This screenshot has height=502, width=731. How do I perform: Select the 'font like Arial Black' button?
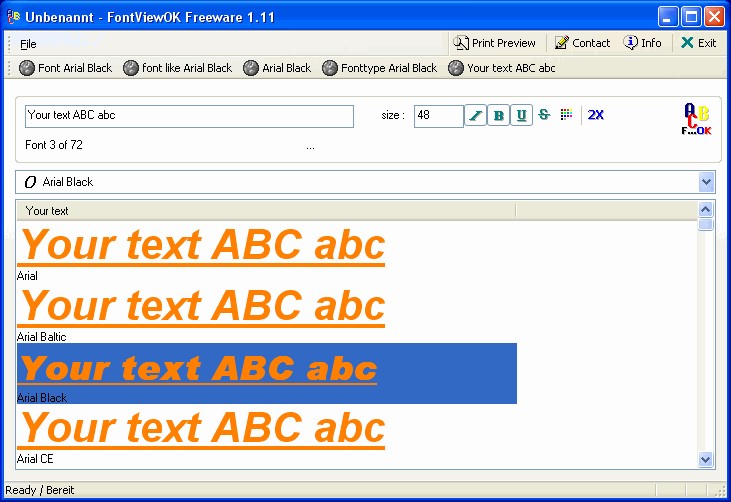point(178,68)
